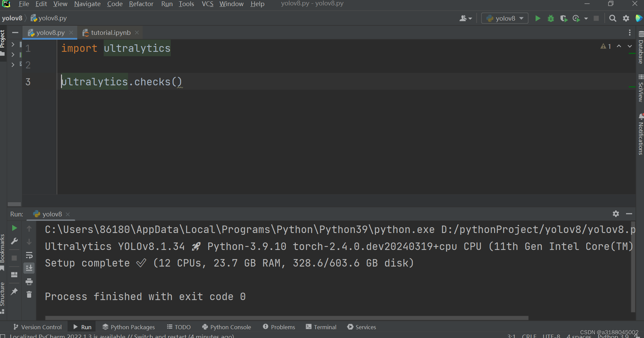Viewport: 644px width, 338px height.
Task: Open the JetBrains Toolbox icon at top right
Action: pyautogui.click(x=639, y=18)
